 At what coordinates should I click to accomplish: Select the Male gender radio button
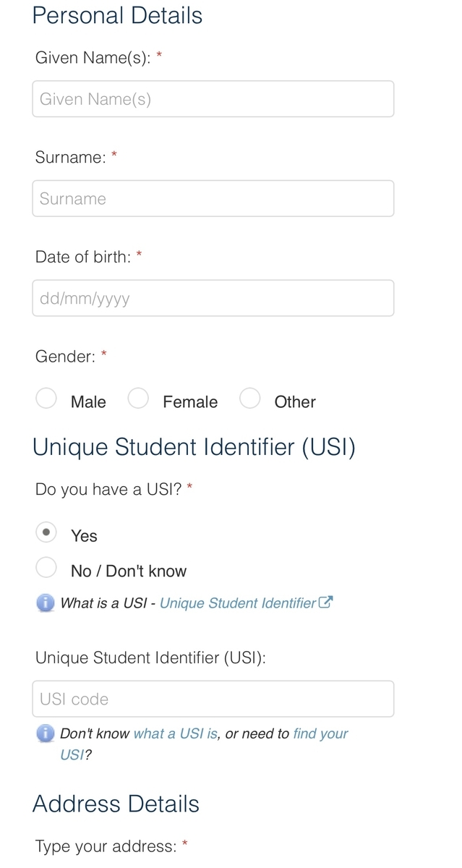click(46, 399)
